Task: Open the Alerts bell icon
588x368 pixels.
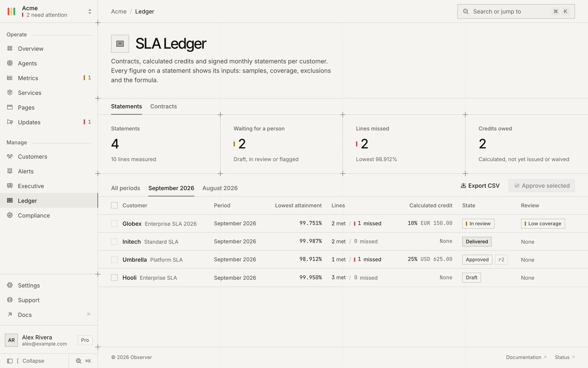Action: [x=10, y=171]
